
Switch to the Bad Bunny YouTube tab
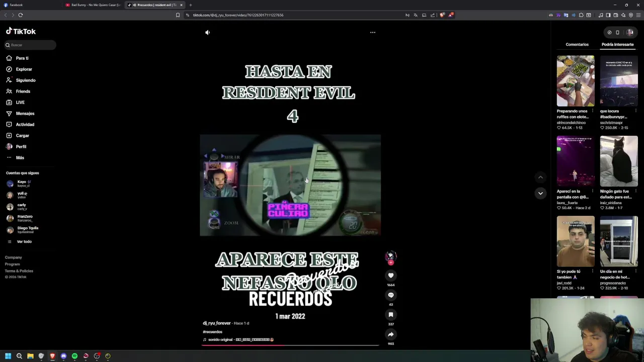click(x=93, y=5)
